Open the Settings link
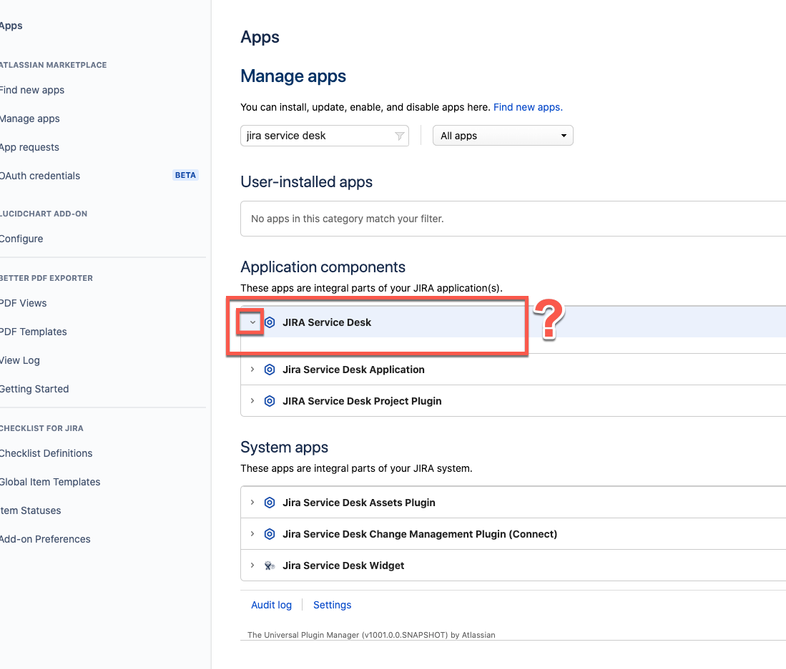 click(x=332, y=605)
